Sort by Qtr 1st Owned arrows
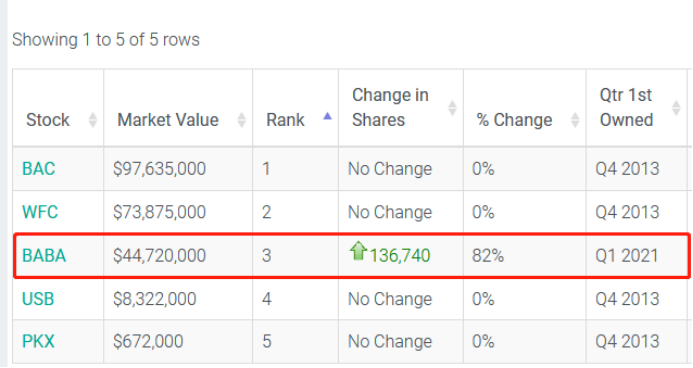Screen dimensions: 693x368 (676, 108)
